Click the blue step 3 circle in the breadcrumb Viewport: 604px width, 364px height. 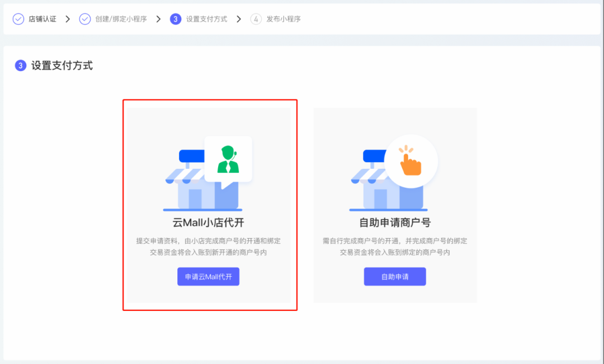coord(176,19)
